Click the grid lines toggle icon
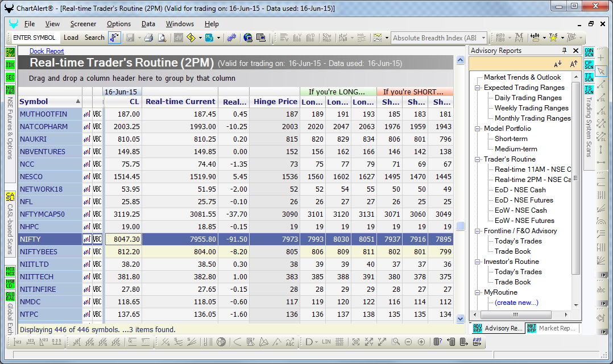613x364 pixels. [339, 342]
